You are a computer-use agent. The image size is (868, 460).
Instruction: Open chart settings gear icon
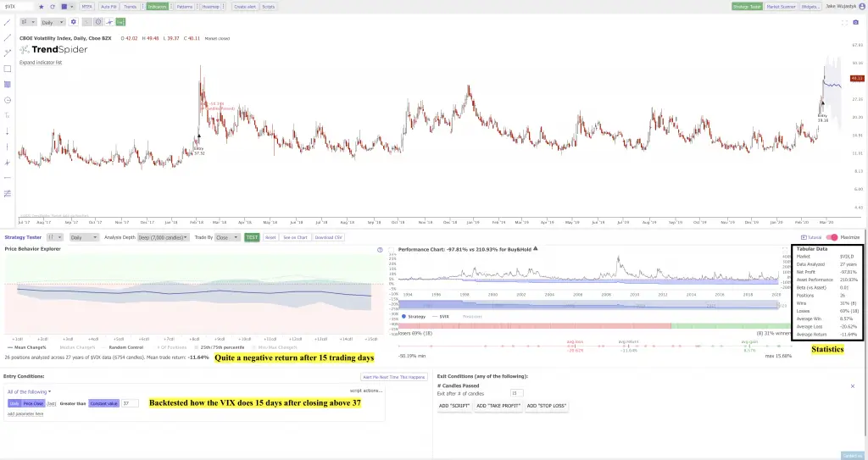(x=74, y=22)
